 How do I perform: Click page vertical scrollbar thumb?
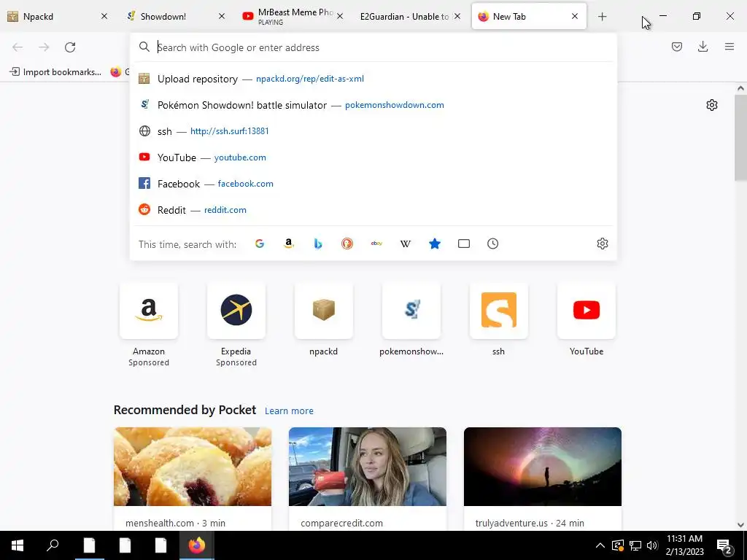pyautogui.click(x=740, y=138)
